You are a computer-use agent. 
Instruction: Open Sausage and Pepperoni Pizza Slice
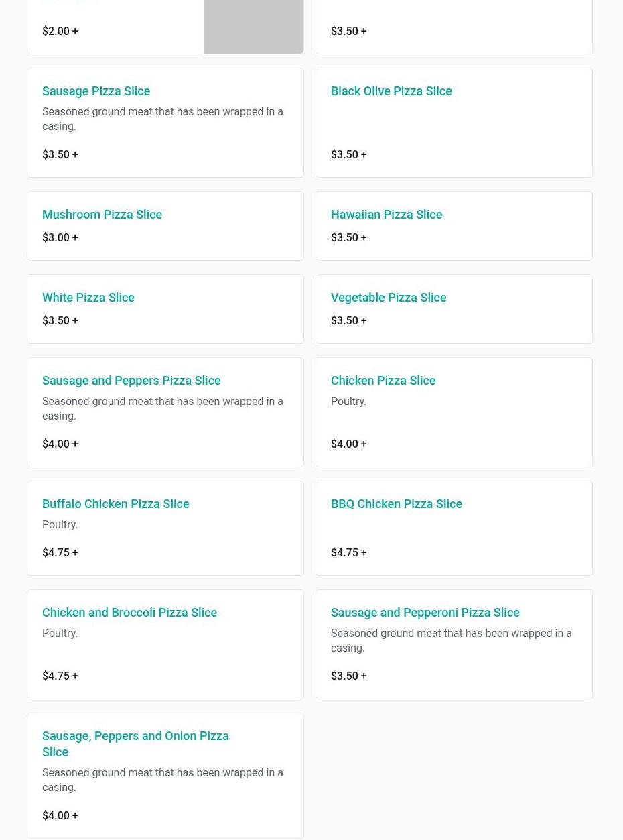tap(425, 613)
